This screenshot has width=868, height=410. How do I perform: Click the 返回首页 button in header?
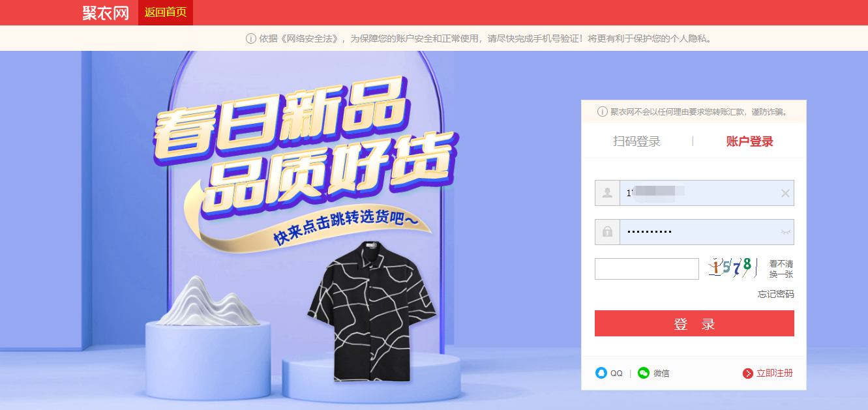pyautogui.click(x=166, y=12)
